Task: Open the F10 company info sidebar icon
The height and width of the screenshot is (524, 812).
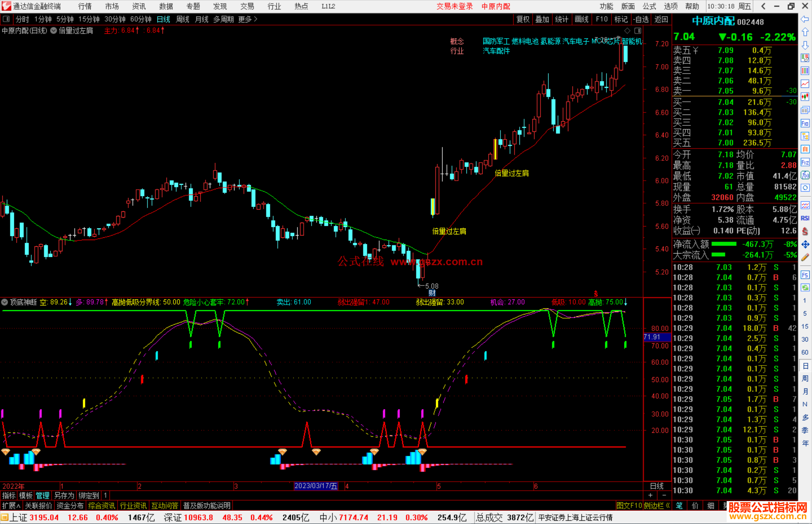Action: [x=805, y=123]
